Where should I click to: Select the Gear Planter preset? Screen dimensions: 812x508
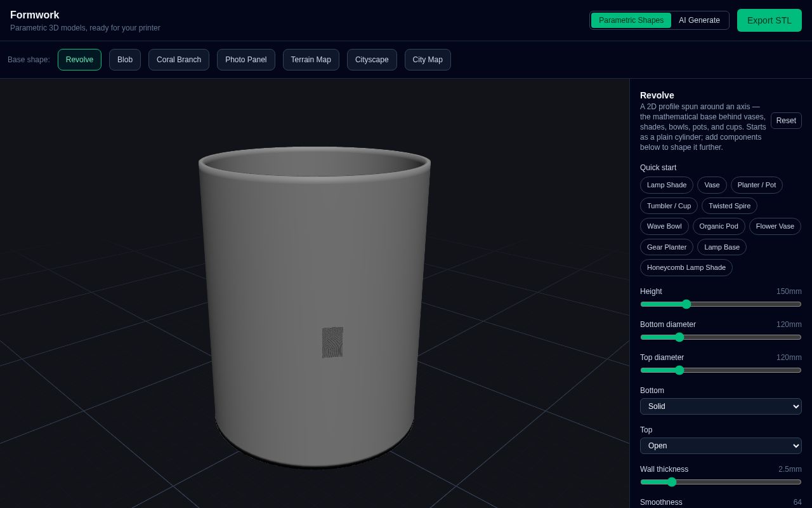667,247
